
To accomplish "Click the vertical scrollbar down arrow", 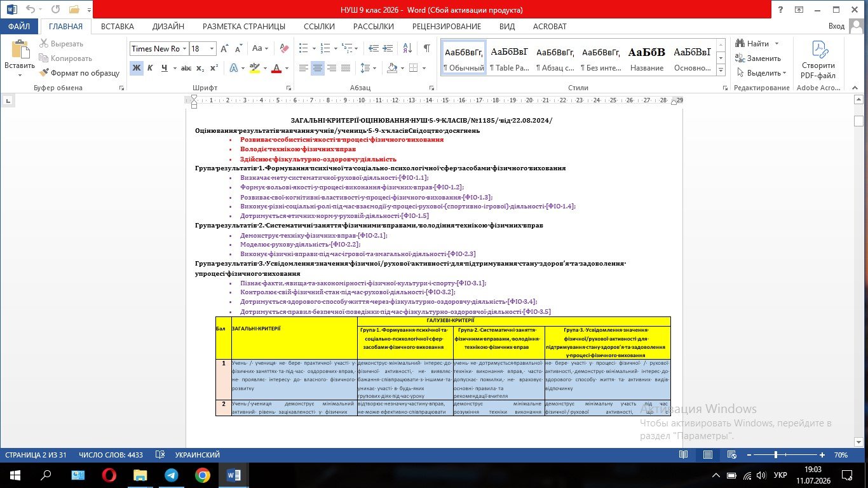I will pyautogui.click(x=859, y=441).
